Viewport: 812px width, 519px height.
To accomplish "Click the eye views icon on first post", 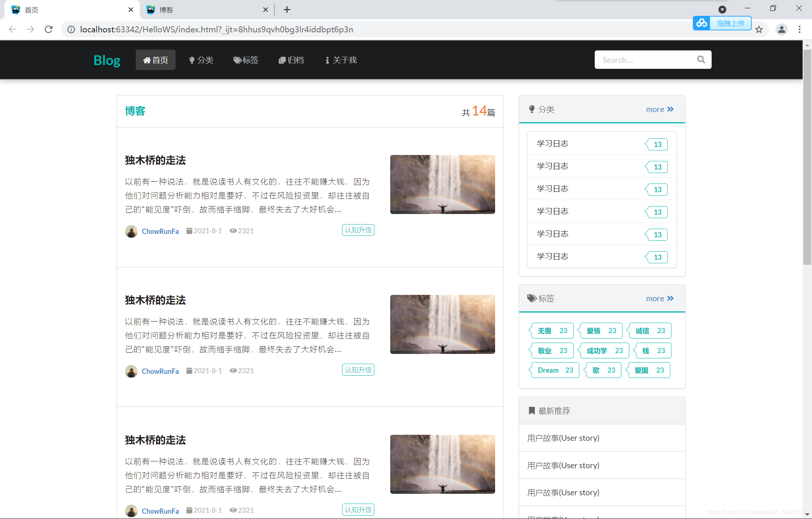I will (x=233, y=231).
